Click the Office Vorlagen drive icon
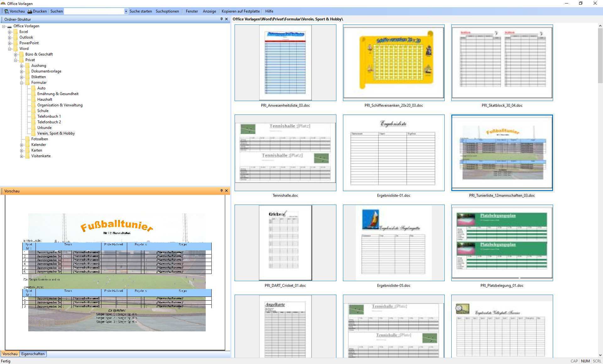Screen dimensions: 603x364 point(9,26)
